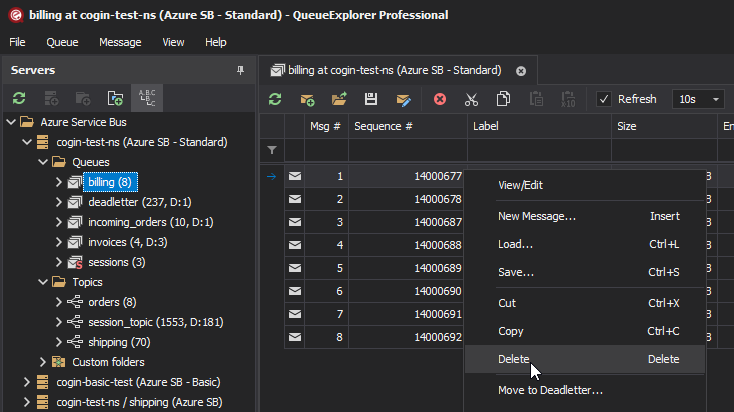Screen dimensions: 734x412
Task: Collapse the Queues folder
Action: [x=43, y=162]
